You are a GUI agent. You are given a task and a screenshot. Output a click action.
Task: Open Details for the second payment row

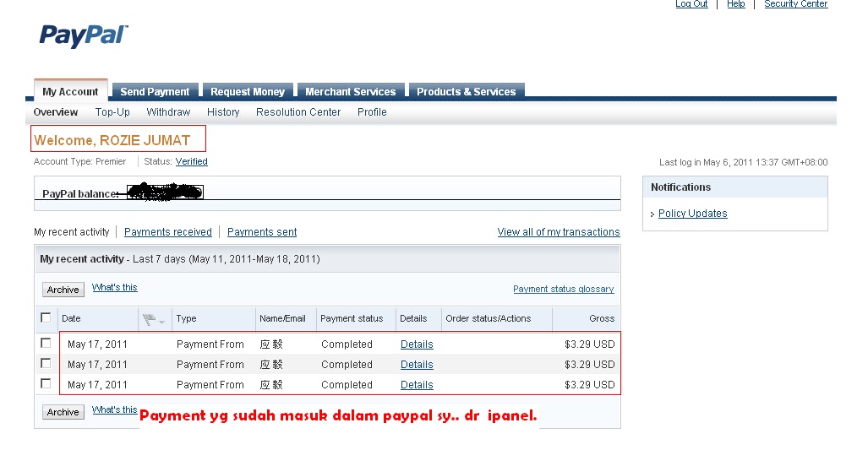coord(417,365)
